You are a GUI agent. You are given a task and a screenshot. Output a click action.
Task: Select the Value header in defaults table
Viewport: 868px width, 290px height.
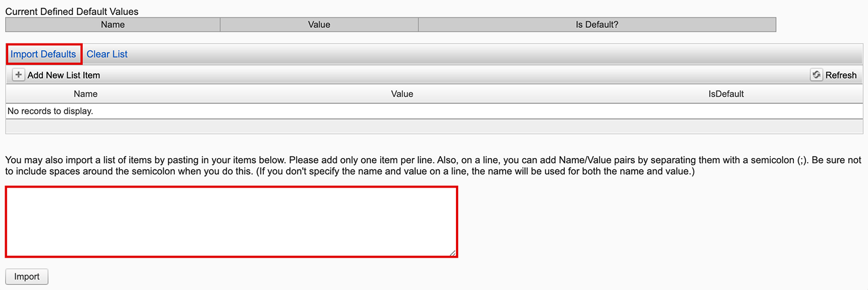319,24
